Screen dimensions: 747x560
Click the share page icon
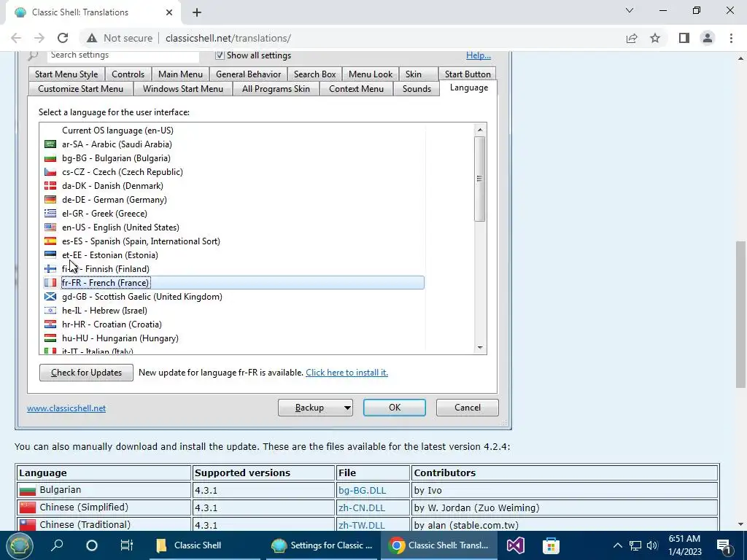coord(632,38)
